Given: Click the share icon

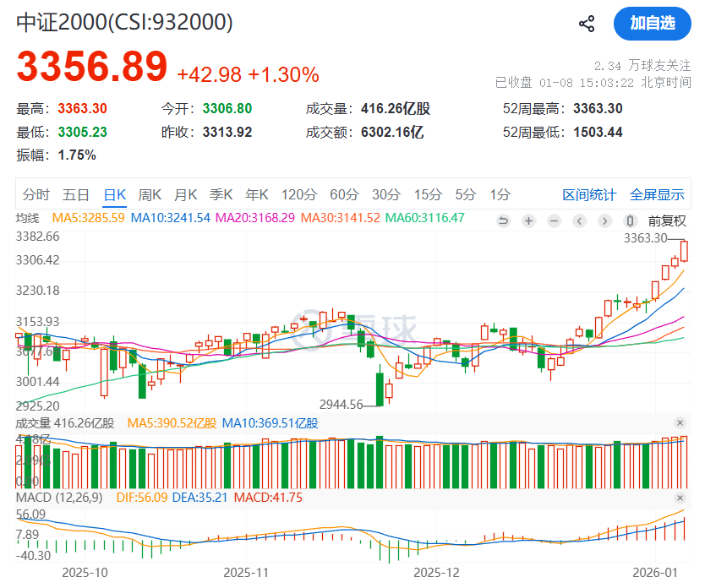Looking at the screenshot, I should [x=587, y=24].
